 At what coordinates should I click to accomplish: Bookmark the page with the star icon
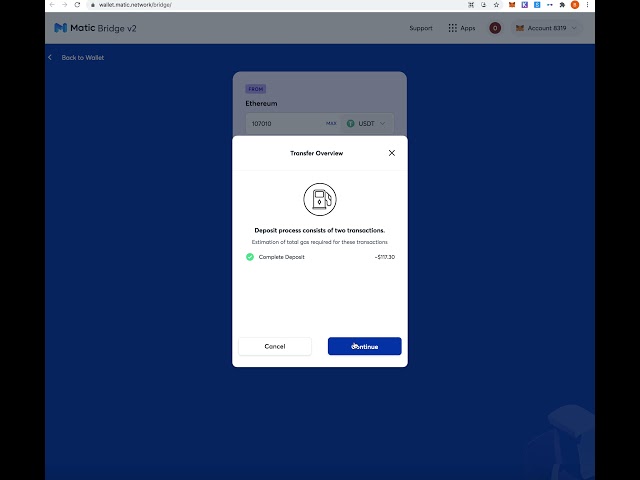tap(496, 5)
